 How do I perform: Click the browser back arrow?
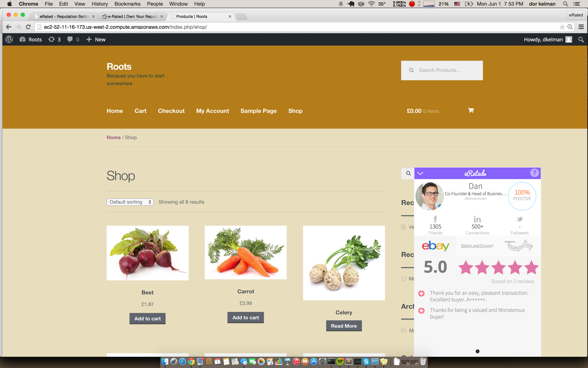click(9, 27)
